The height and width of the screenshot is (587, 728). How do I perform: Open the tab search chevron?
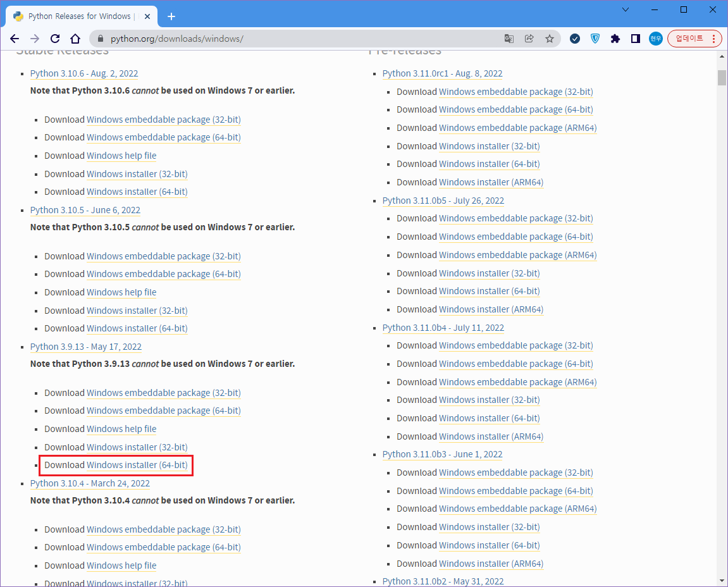pos(626,9)
